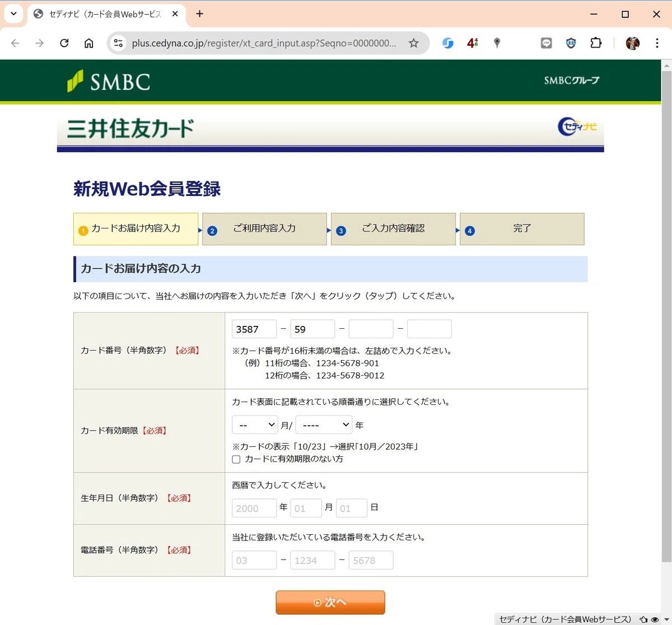Viewport: 672px width, 625px height.
Task: Go back with the browser back arrow
Action: tap(15, 43)
